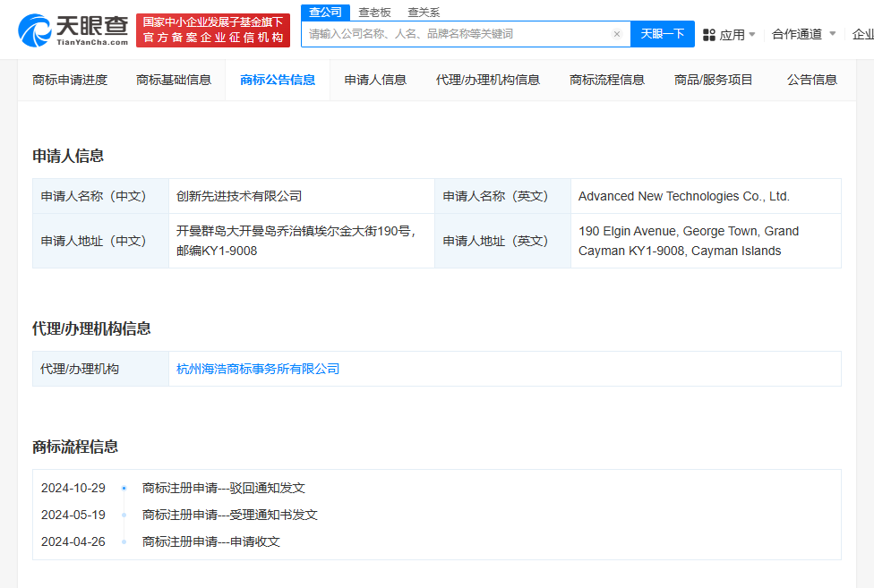Click the 2024-05-19 timeline dot

(124, 515)
